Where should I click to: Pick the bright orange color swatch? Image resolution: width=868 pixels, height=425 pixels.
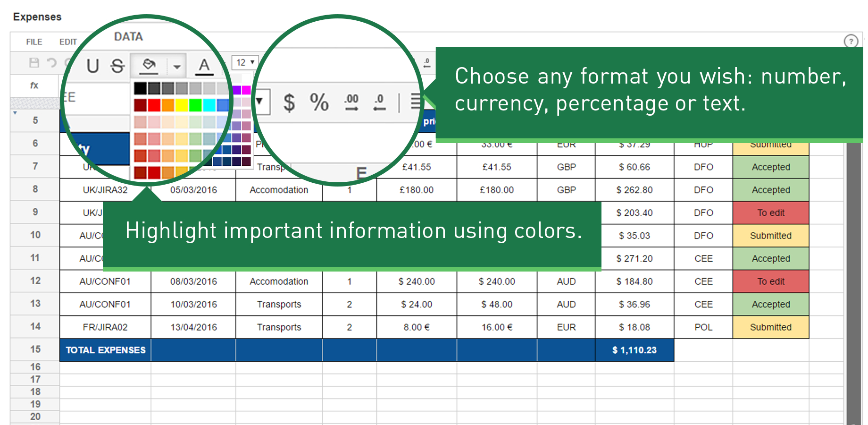[168, 105]
